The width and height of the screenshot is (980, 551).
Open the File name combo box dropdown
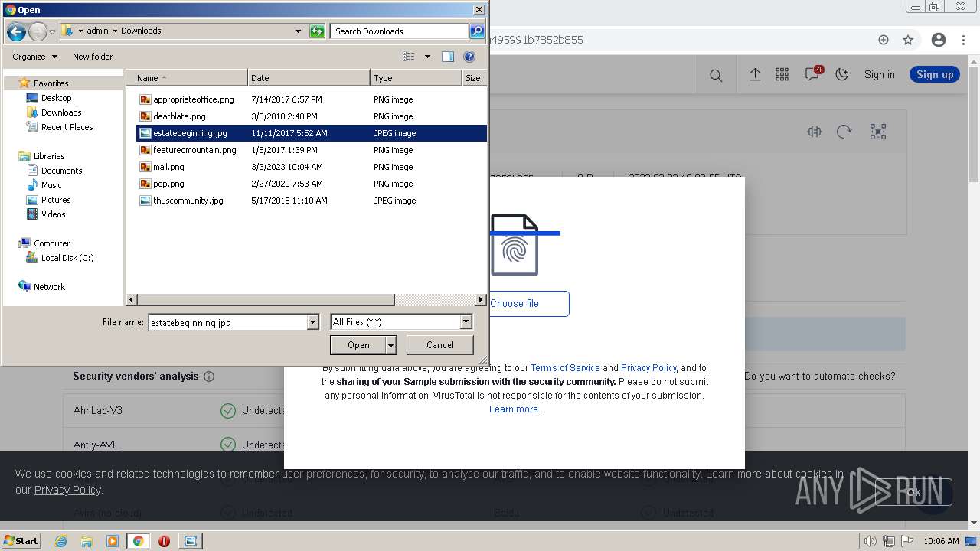[x=312, y=322]
